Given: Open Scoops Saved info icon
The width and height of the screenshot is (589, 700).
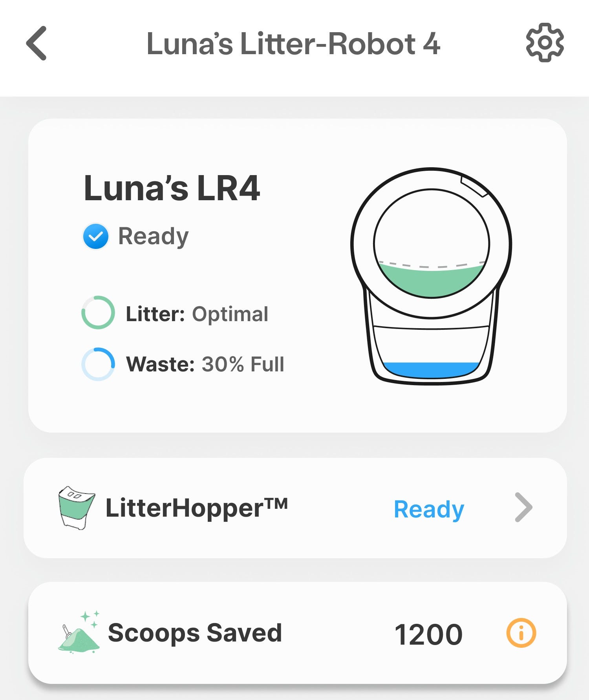Looking at the screenshot, I should pos(521,633).
